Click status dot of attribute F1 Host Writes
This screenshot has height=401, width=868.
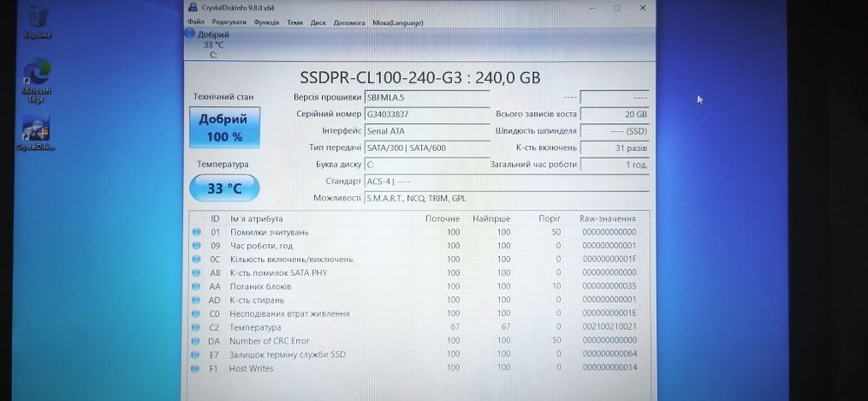point(196,368)
